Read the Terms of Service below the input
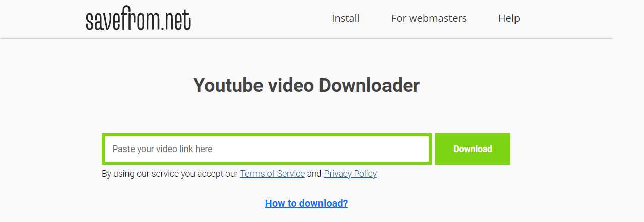Viewport: 644px width, 222px height. [x=273, y=174]
